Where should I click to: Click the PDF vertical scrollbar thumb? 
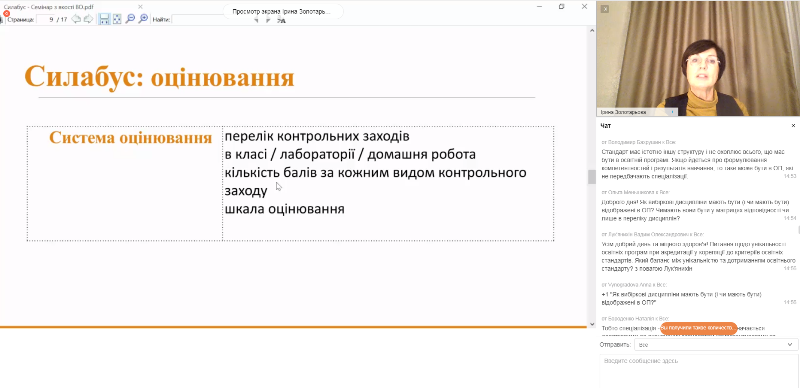(x=592, y=177)
